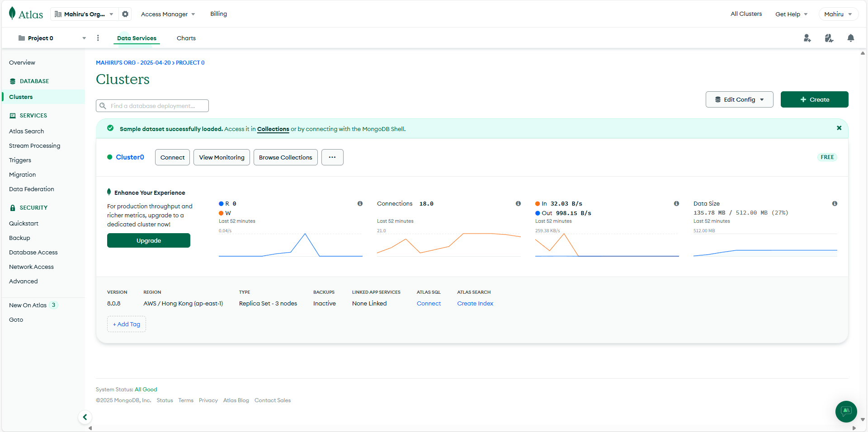Open Migration in sidebar
The height and width of the screenshot is (432, 868).
(x=22, y=174)
